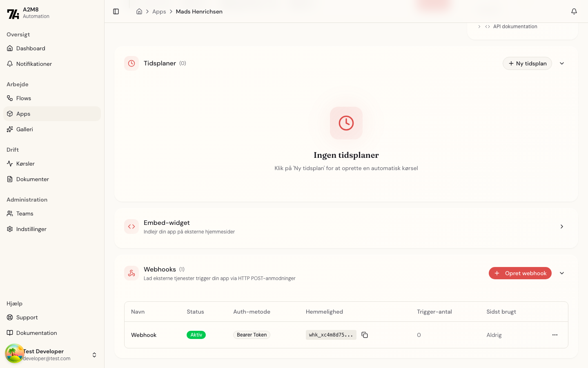Expand the API dokumentation item
This screenshot has width=588, height=368.
(479, 26)
